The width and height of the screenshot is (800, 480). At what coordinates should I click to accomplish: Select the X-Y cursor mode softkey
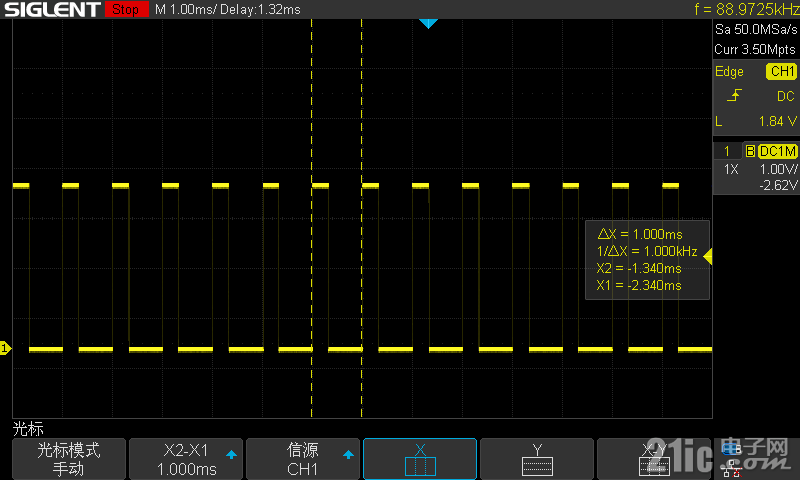click(654, 459)
